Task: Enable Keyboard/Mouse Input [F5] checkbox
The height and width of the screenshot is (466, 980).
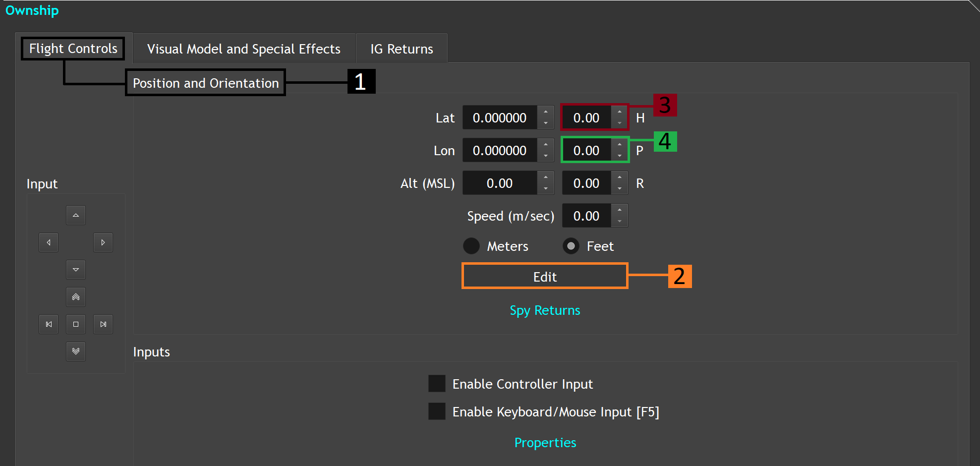Action: [x=437, y=411]
